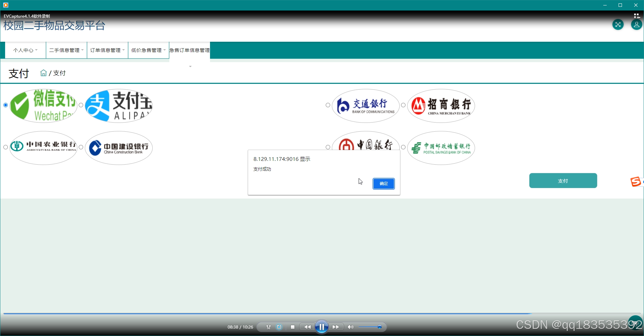The height and width of the screenshot is (336, 644).
Task: Click the Alipay logo
Action: tap(119, 106)
